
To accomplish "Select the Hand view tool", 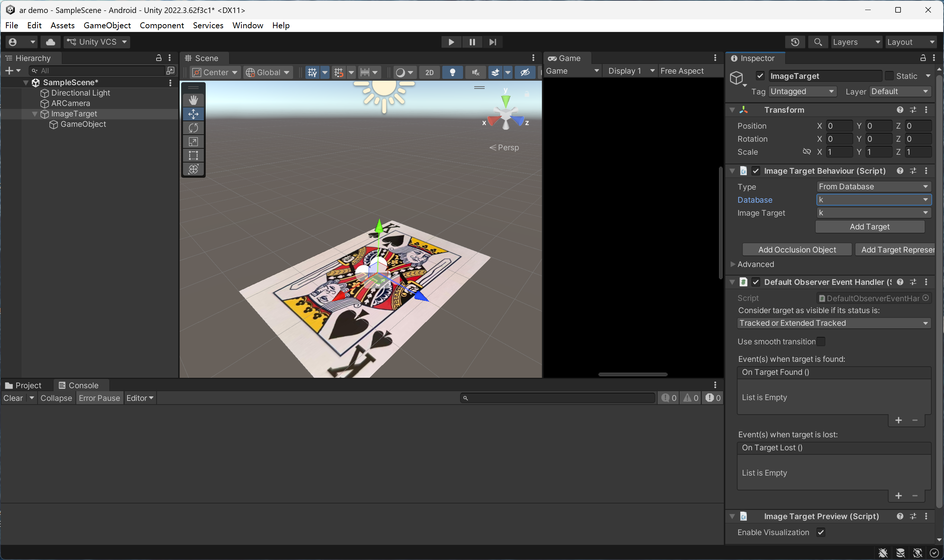I will (x=193, y=100).
